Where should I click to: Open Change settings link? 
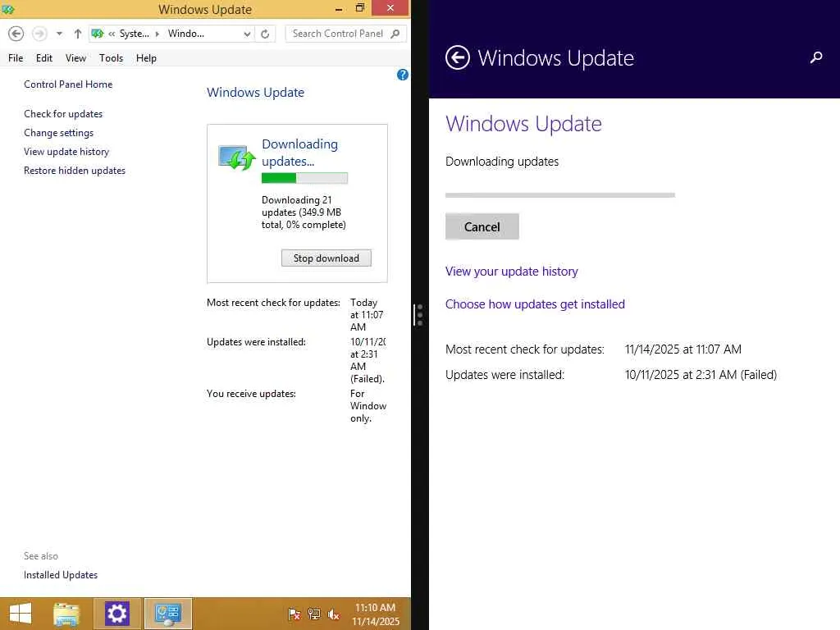(58, 132)
